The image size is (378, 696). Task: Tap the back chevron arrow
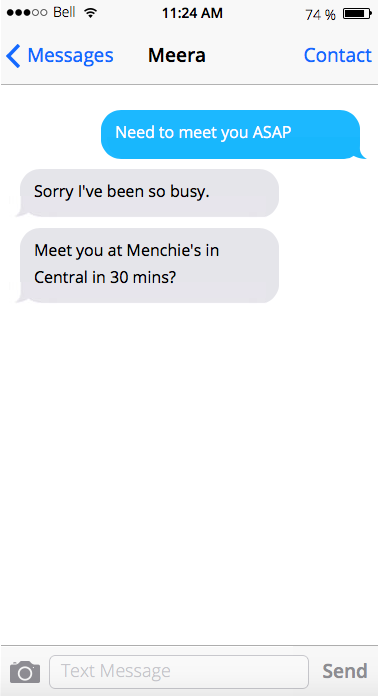(x=13, y=55)
